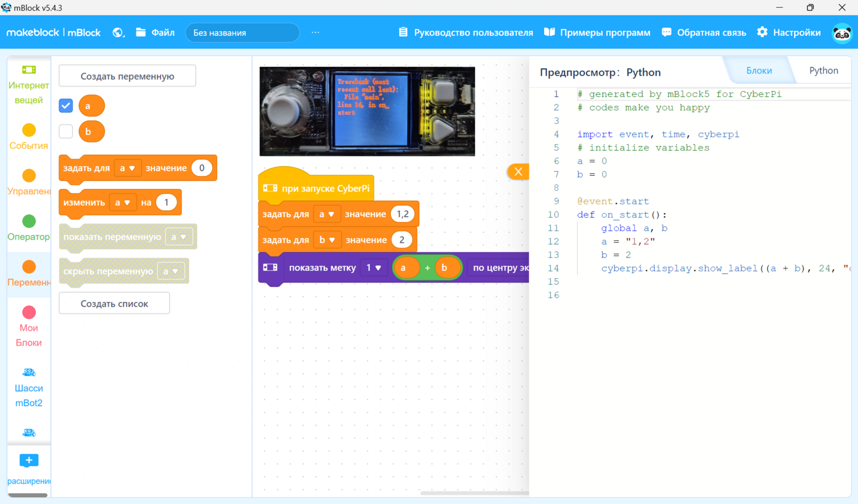Click value field 1 in изменить block
This screenshot has height=504, width=858.
[x=166, y=202]
